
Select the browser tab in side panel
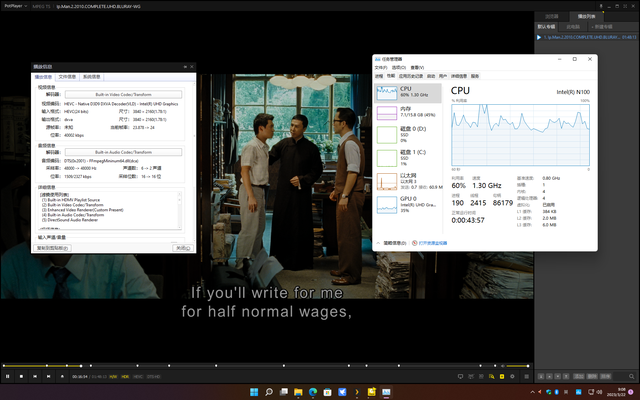tap(551, 16)
